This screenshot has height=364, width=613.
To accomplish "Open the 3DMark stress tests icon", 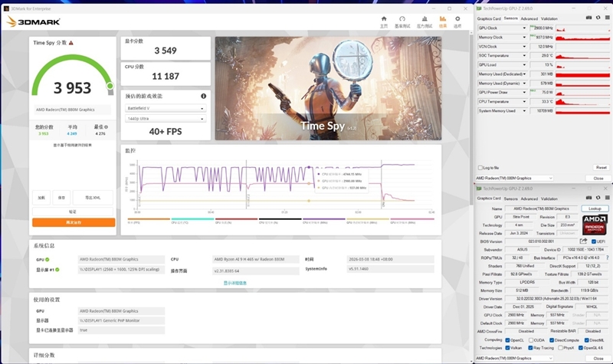I will [425, 18].
